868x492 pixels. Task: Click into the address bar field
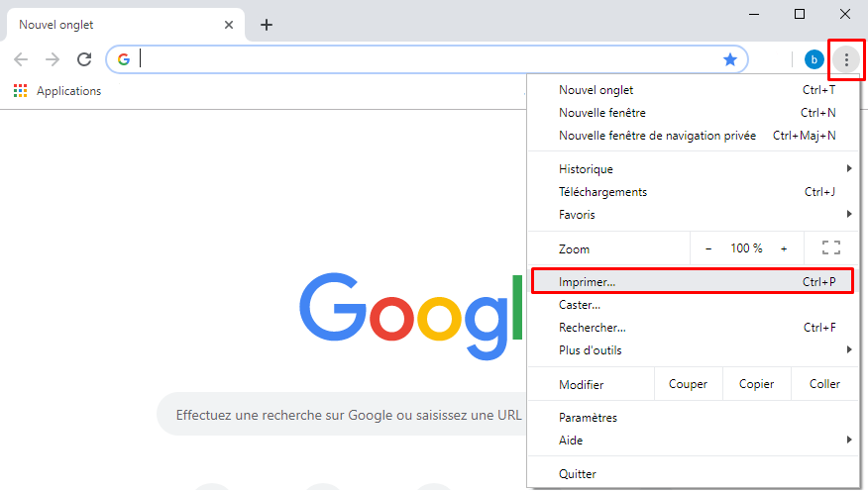[427, 59]
